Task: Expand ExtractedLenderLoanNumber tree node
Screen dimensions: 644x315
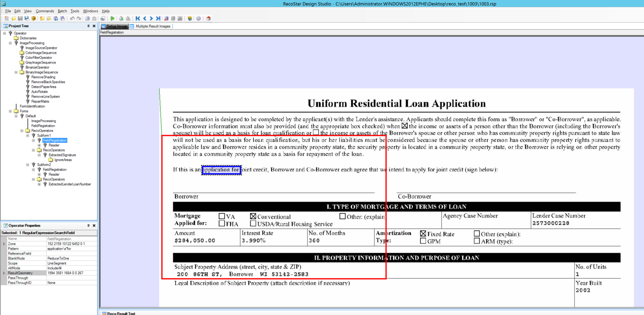Action: [x=39, y=184]
